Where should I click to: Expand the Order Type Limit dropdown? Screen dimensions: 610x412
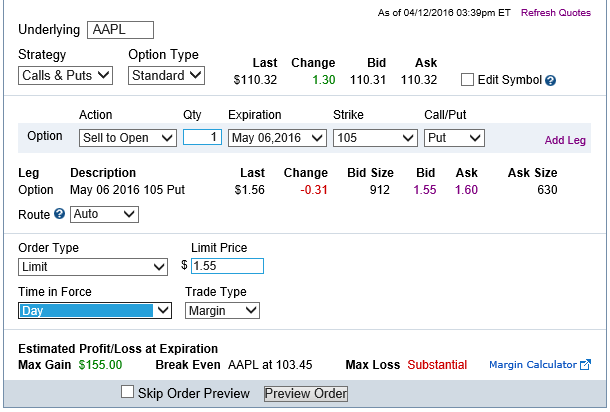tap(93, 267)
